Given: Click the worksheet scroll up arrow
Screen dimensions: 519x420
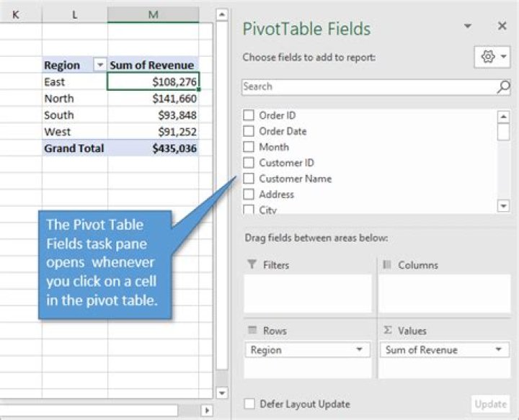Looking at the screenshot, I should coord(222,14).
